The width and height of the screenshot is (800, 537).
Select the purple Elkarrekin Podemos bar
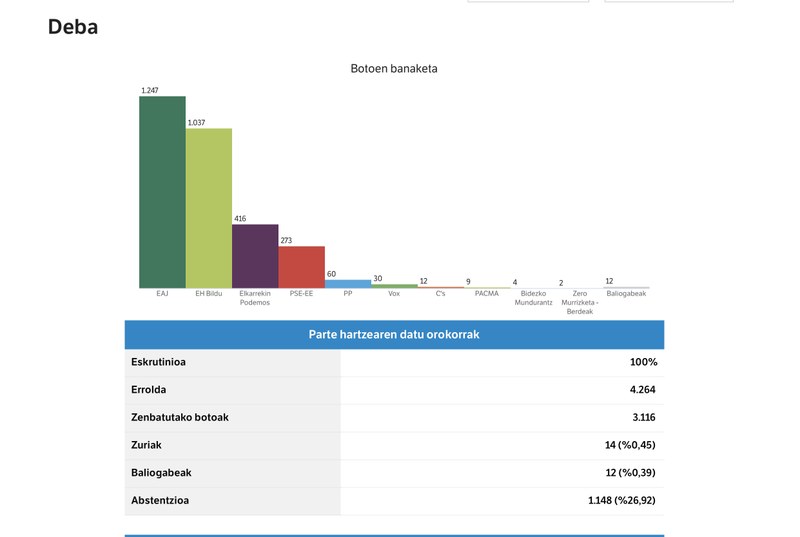click(255, 256)
